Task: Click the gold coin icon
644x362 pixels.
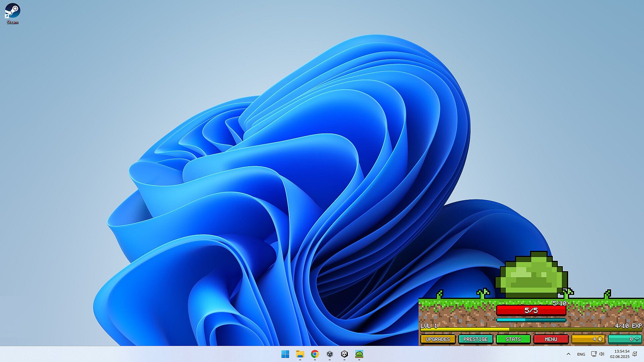Action: click(x=600, y=339)
